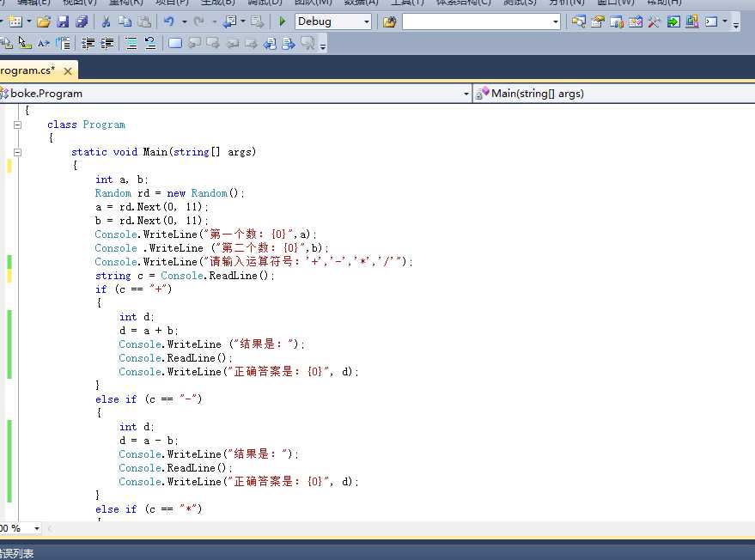
Task: Click the 'd = a - b;' line
Action: tap(149, 441)
